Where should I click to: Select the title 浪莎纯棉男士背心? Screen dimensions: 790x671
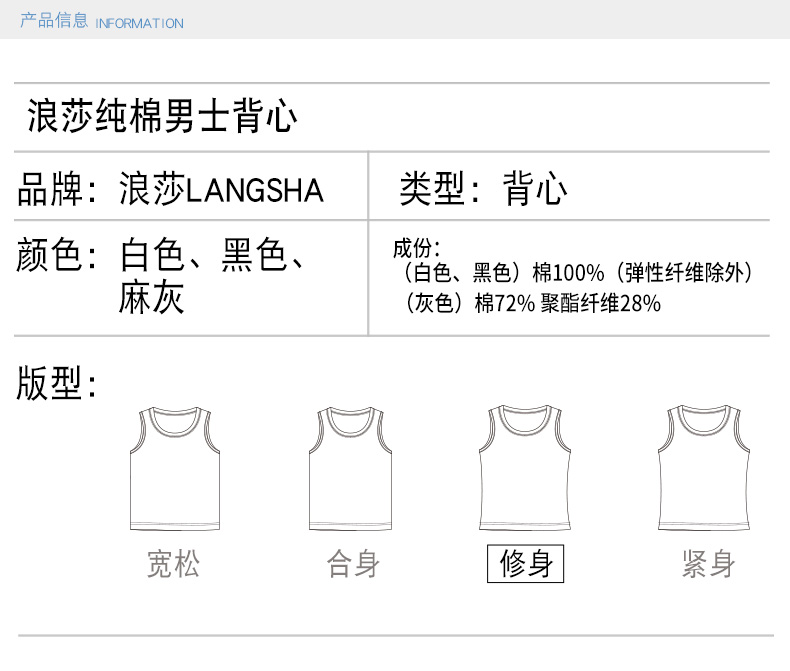(x=162, y=116)
